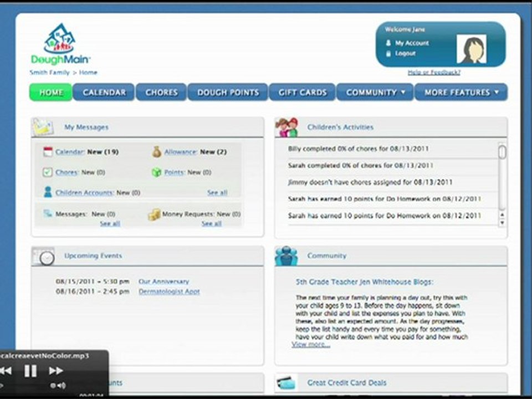Click Great Credit Card Deals heading
Screen dimensions: 532x399
click(x=347, y=383)
